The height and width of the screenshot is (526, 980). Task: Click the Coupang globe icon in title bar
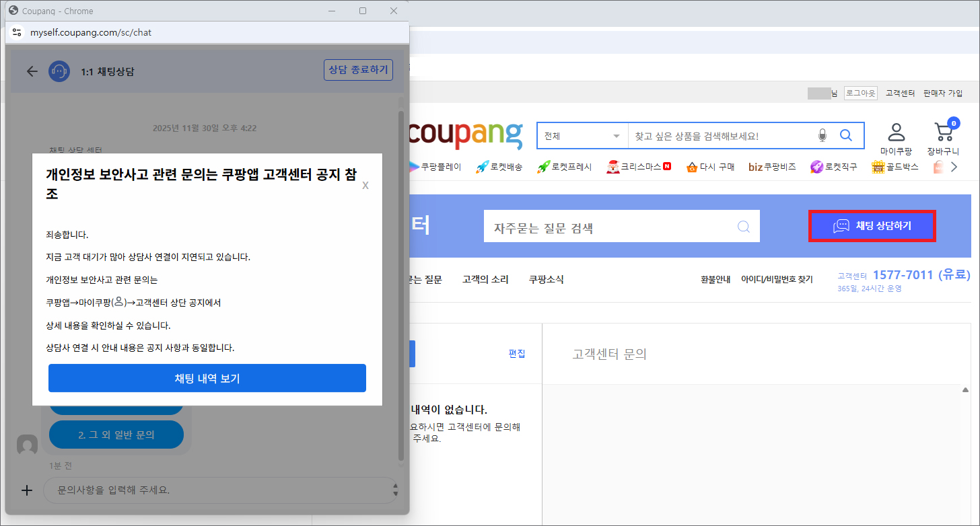pos(13,11)
